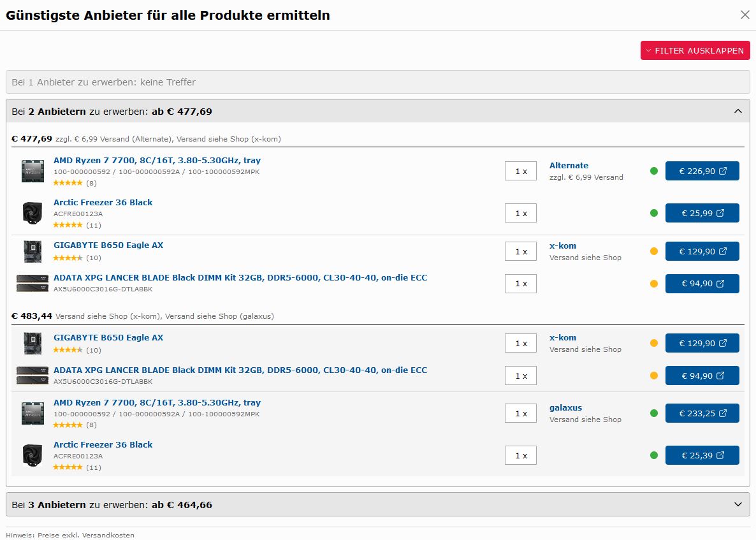Image resolution: width=756 pixels, height=540 pixels.
Task: Open the galaxus shop link
Action: tap(565, 408)
